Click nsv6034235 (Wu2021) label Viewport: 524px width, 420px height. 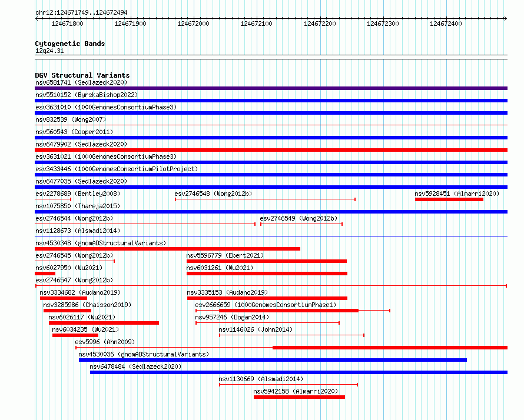point(85,329)
